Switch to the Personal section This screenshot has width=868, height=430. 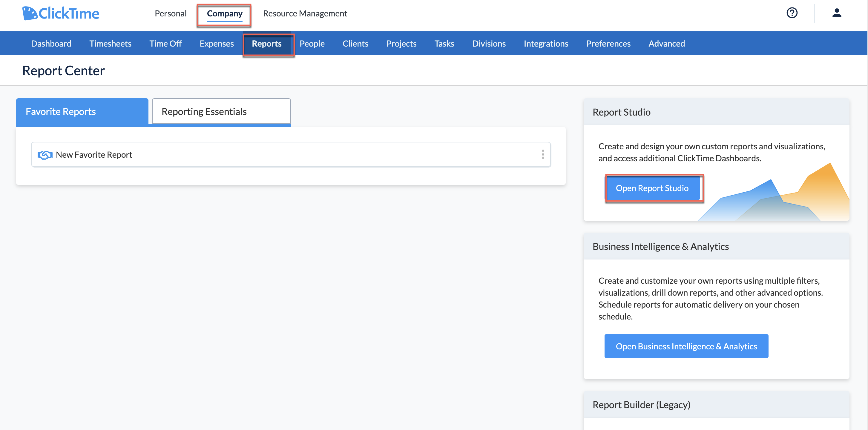(171, 13)
